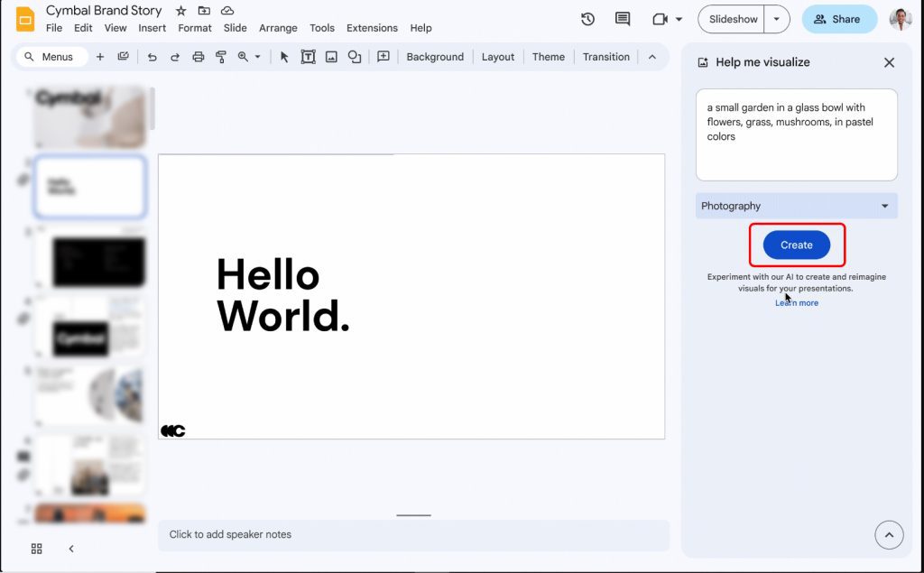Click the insert image icon

tap(331, 57)
